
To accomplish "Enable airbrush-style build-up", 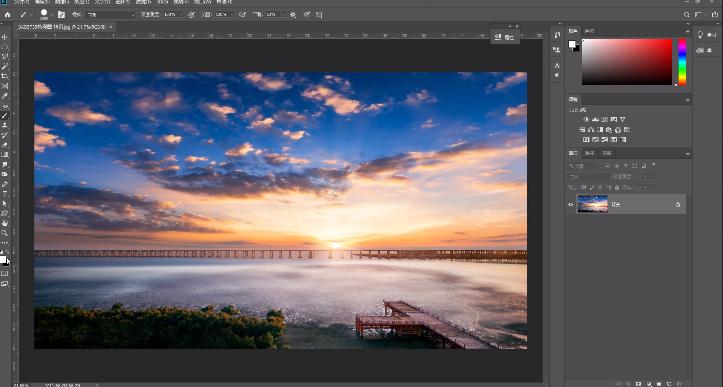I will coord(243,15).
